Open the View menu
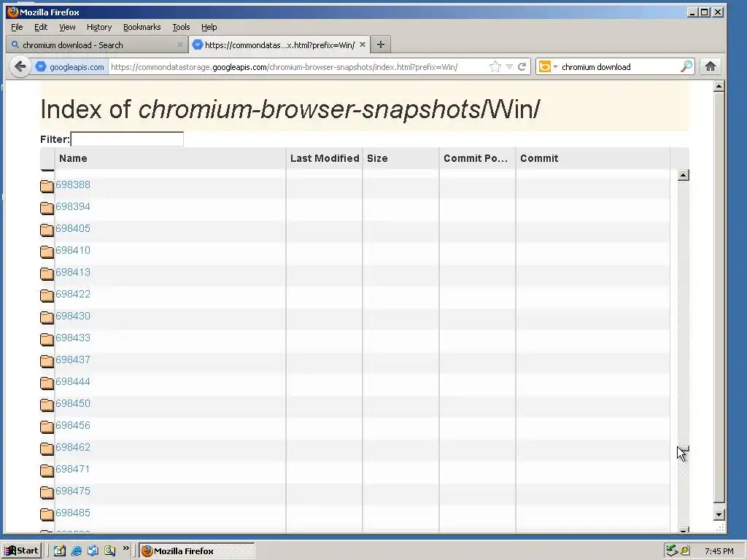 coord(67,27)
